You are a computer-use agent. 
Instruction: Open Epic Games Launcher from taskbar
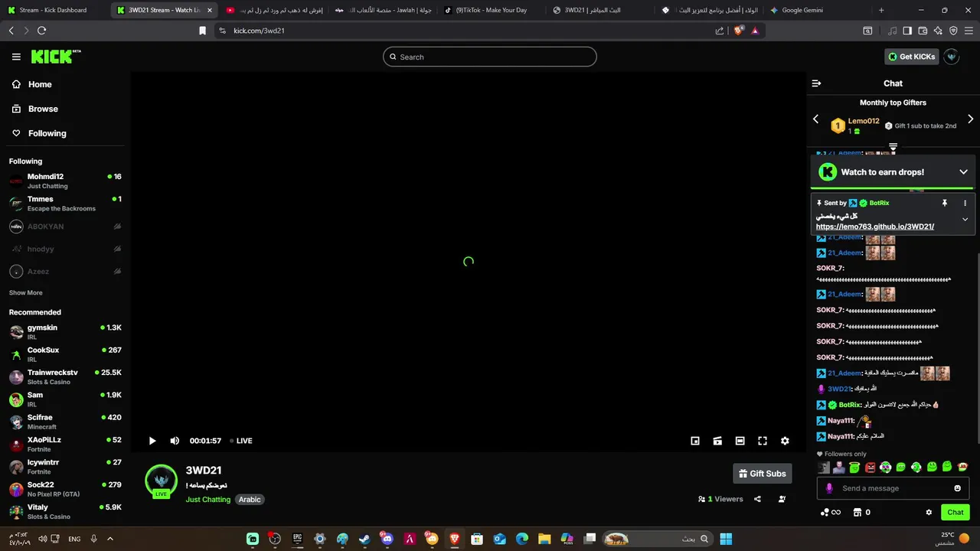tap(297, 539)
